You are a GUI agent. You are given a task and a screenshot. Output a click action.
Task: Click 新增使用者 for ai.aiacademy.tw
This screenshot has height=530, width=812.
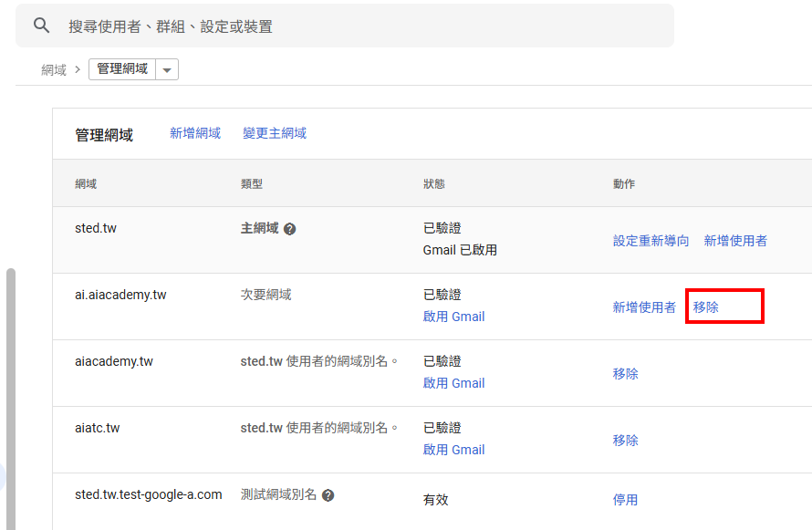tap(644, 307)
